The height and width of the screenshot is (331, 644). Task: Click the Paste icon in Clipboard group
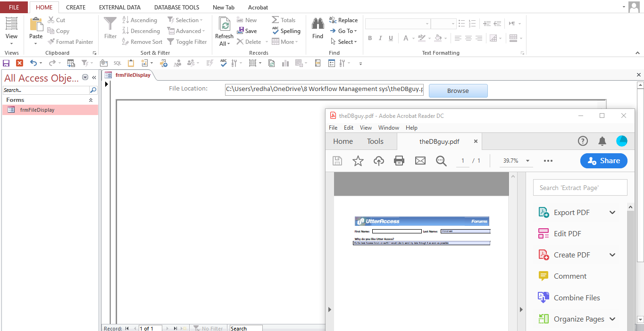36,25
